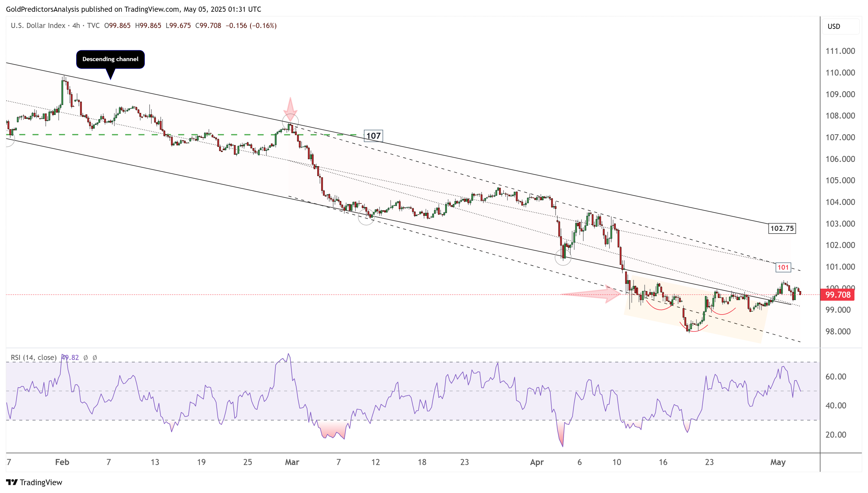Click the 103.000 price axis label
868x493 pixels.
pos(840,224)
